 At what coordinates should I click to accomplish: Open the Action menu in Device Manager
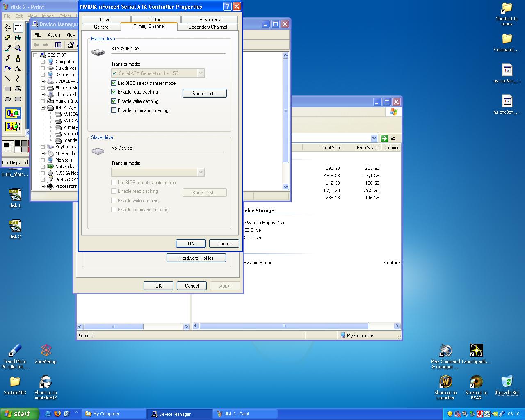54,35
